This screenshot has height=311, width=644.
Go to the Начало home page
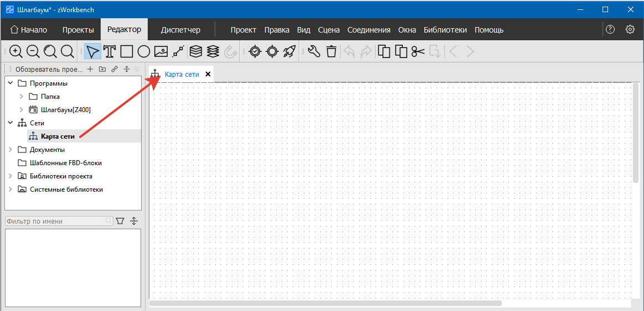[x=29, y=30]
